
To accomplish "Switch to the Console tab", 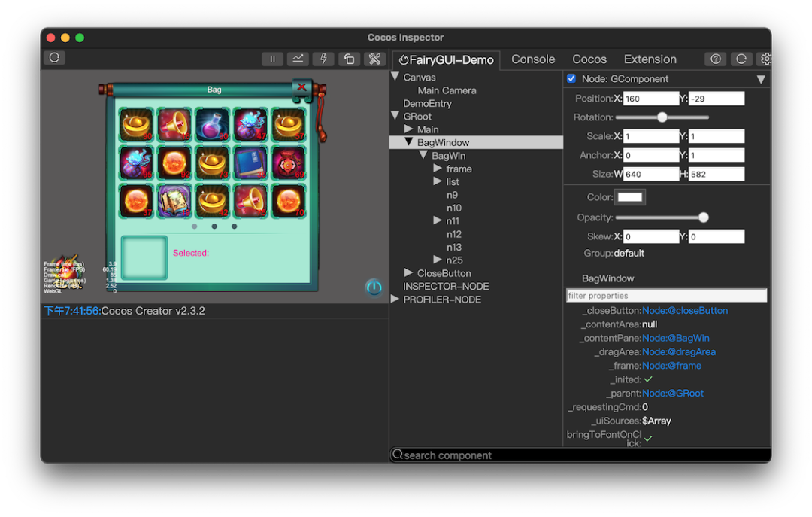I will point(533,59).
